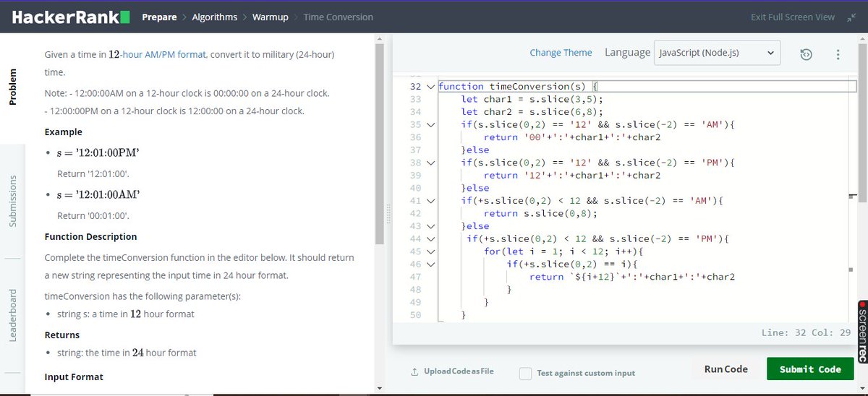Click the problem panel vertical scrollbar thumb
Viewport: 868px width, 396px height.
click(380, 143)
